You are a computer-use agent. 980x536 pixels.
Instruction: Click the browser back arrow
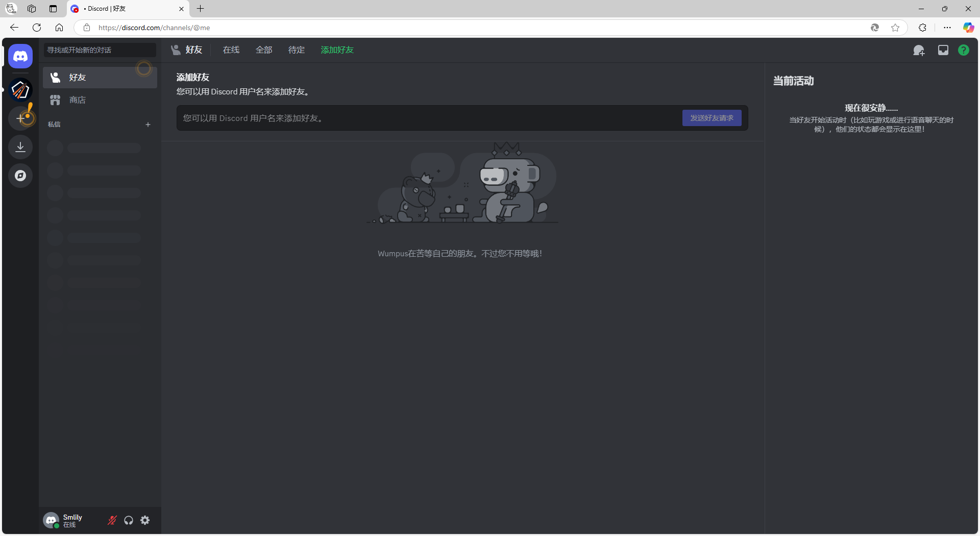14,28
